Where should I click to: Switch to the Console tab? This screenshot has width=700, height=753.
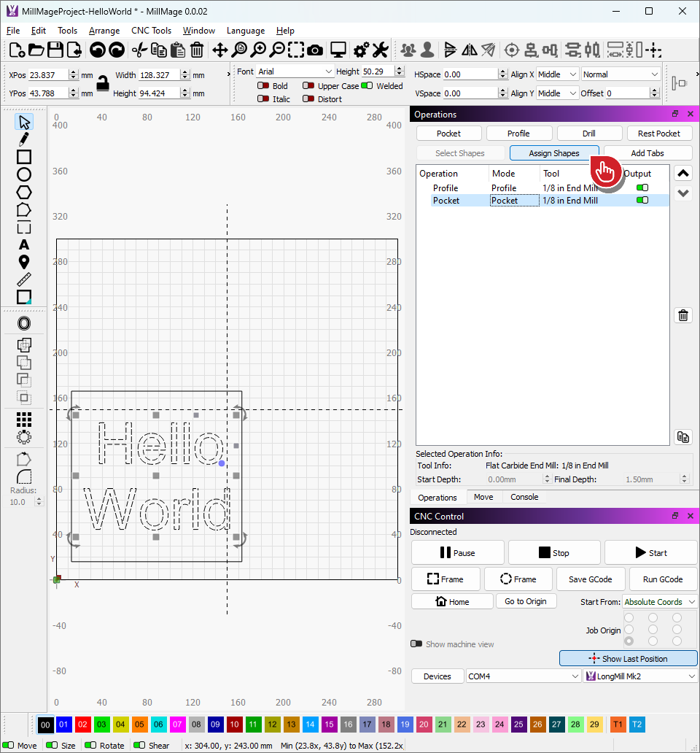coord(524,497)
